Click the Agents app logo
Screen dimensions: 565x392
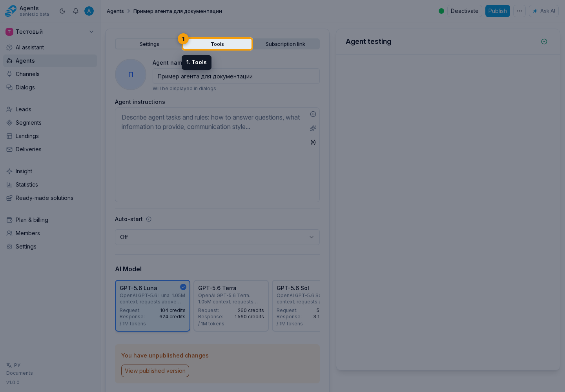point(11,11)
